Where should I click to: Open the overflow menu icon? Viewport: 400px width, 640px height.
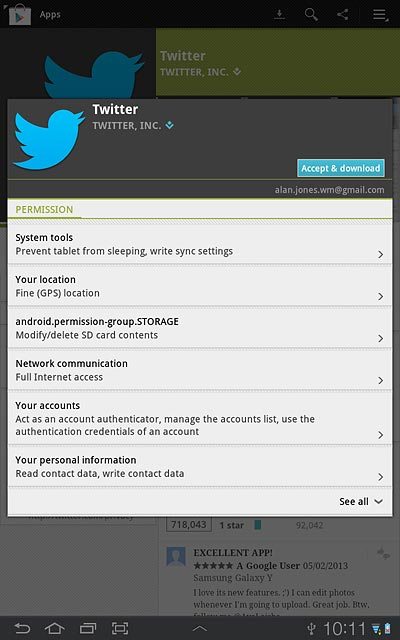pos(380,15)
